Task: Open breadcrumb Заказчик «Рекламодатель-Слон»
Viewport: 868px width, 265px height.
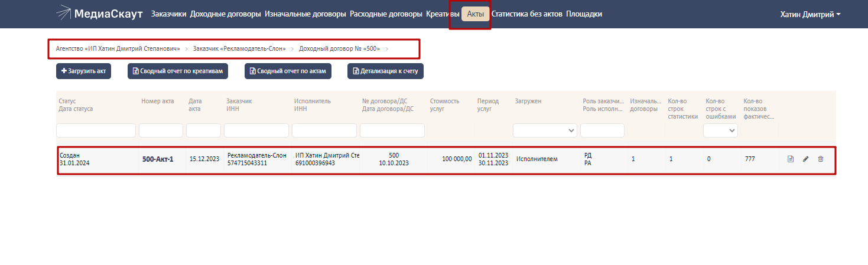Action: coord(240,48)
